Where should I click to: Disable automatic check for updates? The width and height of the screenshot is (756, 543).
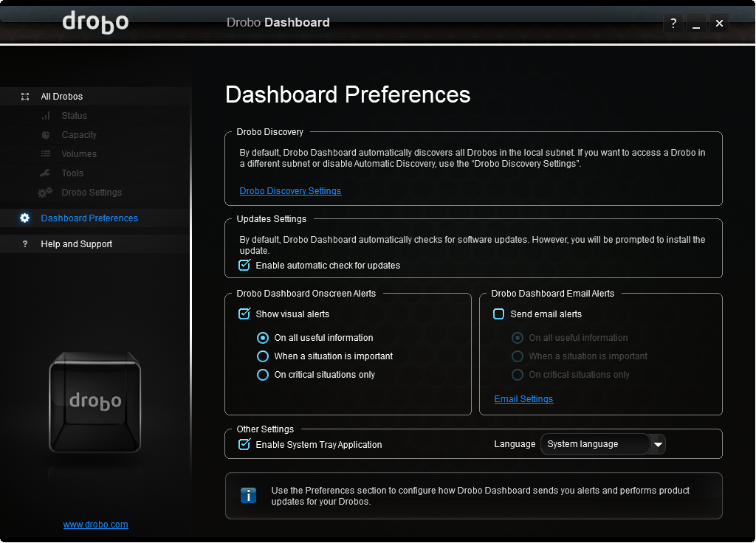pos(244,265)
